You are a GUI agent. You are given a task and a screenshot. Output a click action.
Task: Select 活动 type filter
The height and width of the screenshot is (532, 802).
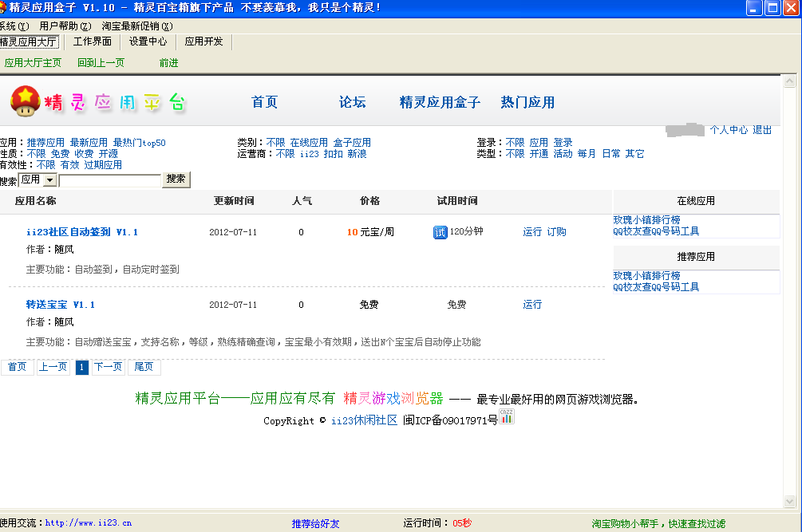563,154
